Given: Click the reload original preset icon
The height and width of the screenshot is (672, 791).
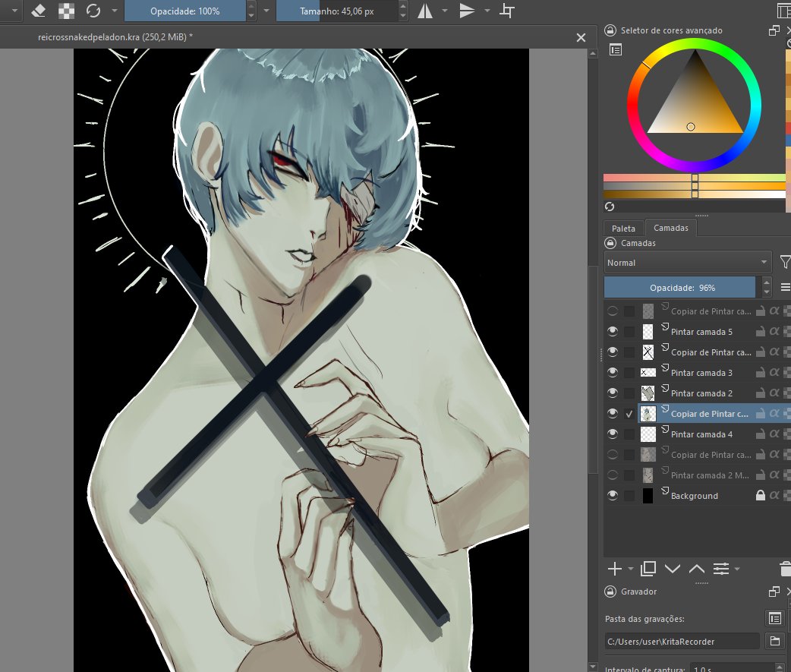Looking at the screenshot, I should tap(93, 11).
